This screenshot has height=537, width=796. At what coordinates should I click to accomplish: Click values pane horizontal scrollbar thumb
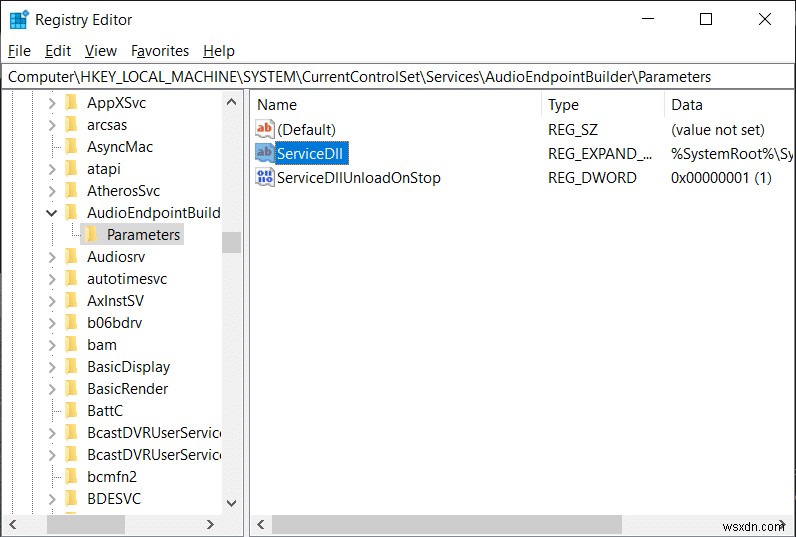point(447,524)
